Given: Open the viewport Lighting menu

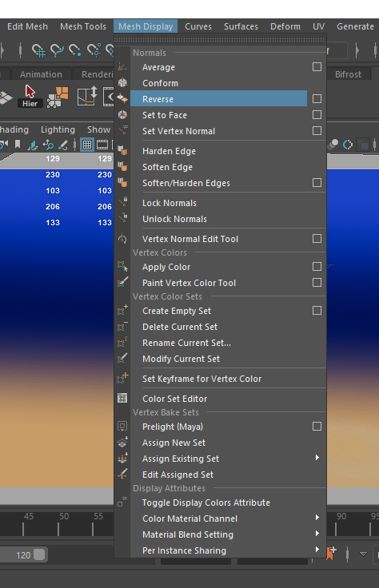Looking at the screenshot, I should (58, 129).
